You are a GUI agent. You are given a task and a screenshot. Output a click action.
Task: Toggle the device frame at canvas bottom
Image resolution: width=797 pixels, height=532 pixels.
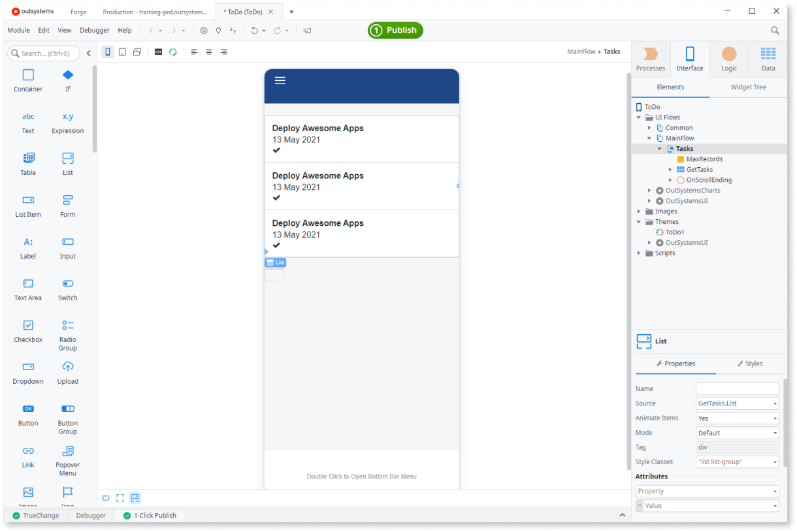point(135,497)
